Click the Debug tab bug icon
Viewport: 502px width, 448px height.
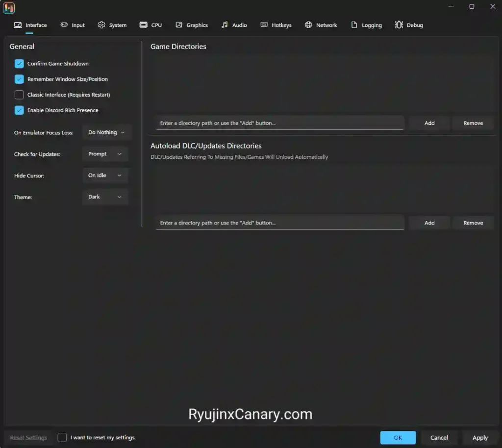pyautogui.click(x=399, y=25)
